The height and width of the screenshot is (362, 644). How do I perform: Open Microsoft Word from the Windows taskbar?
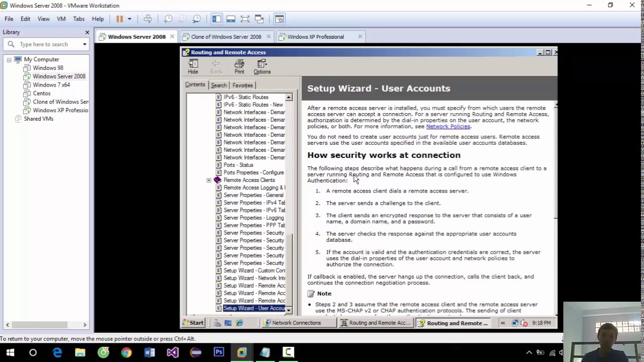pos(149,352)
